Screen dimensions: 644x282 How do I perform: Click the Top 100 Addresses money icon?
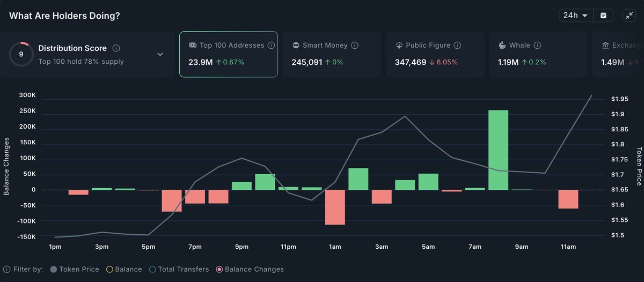tap(193, 46)
